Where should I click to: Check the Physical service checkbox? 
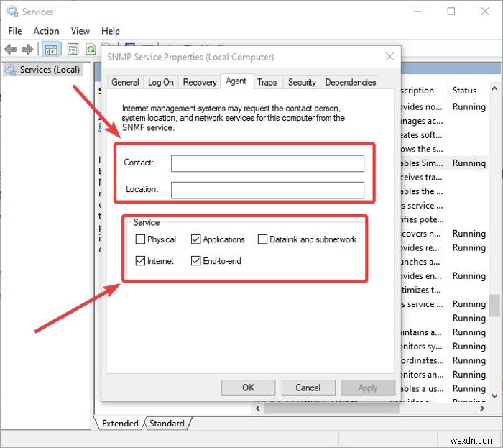click(x=140, y=239)
